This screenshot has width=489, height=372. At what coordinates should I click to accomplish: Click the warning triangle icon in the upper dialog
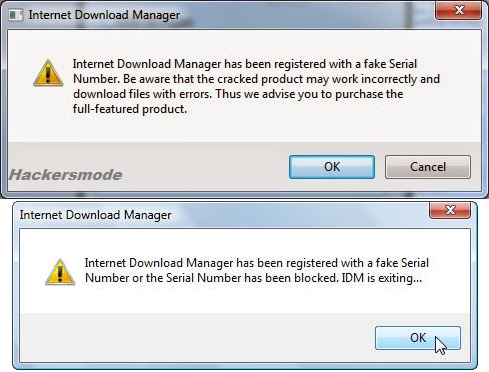(48, 73)
